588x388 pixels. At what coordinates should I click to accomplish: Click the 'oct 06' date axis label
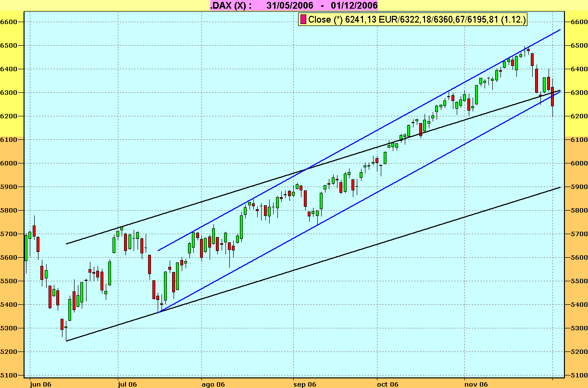(388, 384)
